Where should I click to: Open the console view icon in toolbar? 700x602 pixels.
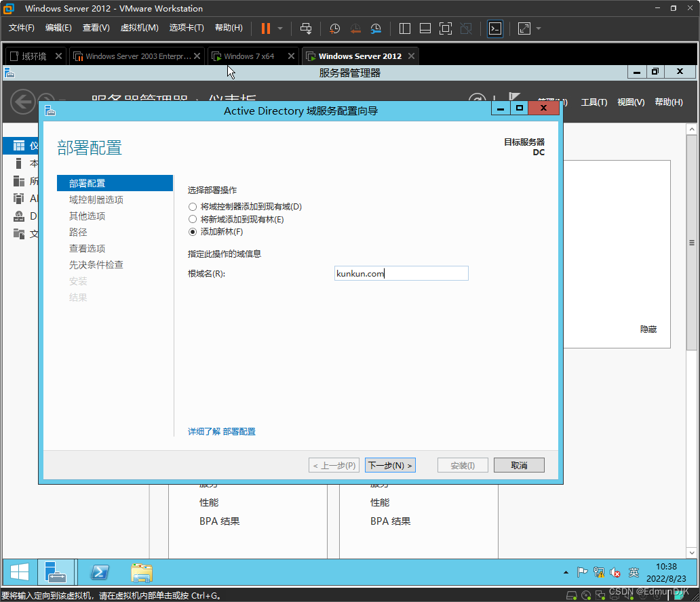495,28
